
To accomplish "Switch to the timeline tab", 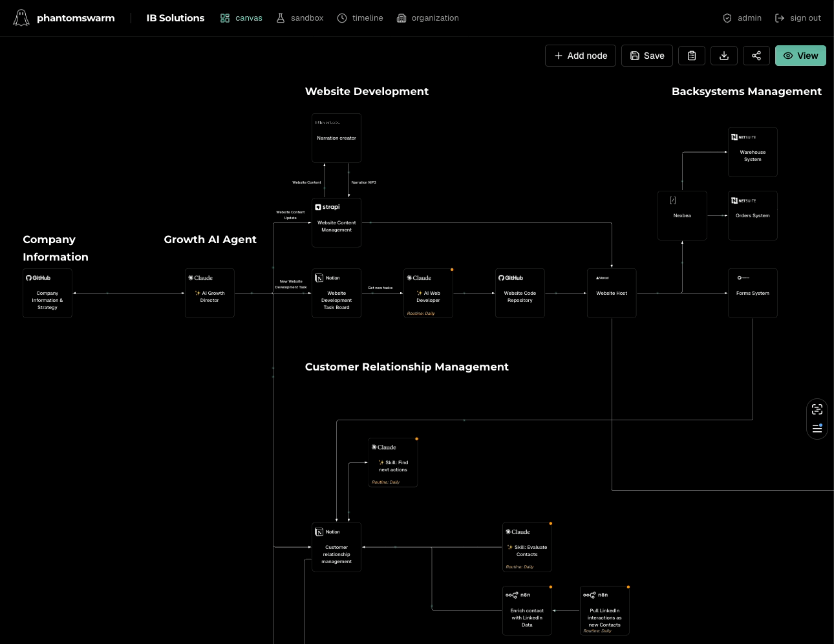I will click(360, 18).
